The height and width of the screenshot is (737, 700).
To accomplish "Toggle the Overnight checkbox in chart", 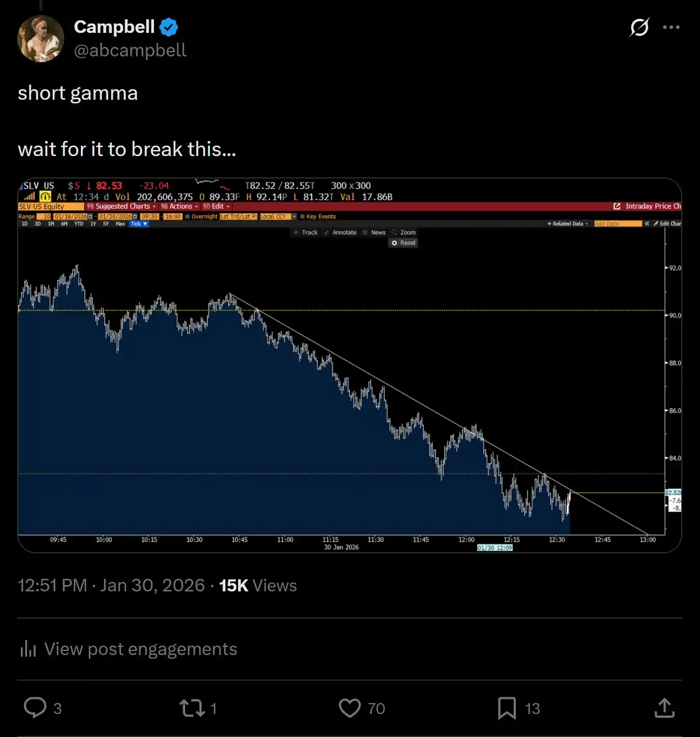I will (187, 217).
